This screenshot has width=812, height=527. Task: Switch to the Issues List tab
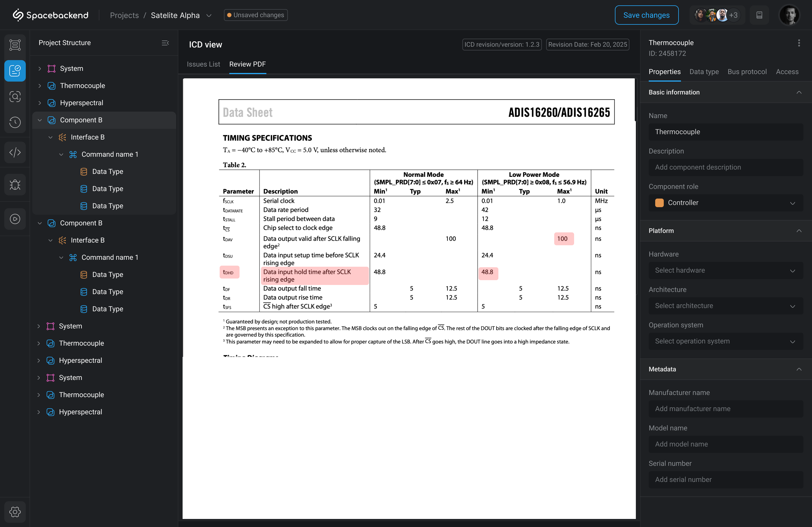pyautogui.click(x=203, y=64)
